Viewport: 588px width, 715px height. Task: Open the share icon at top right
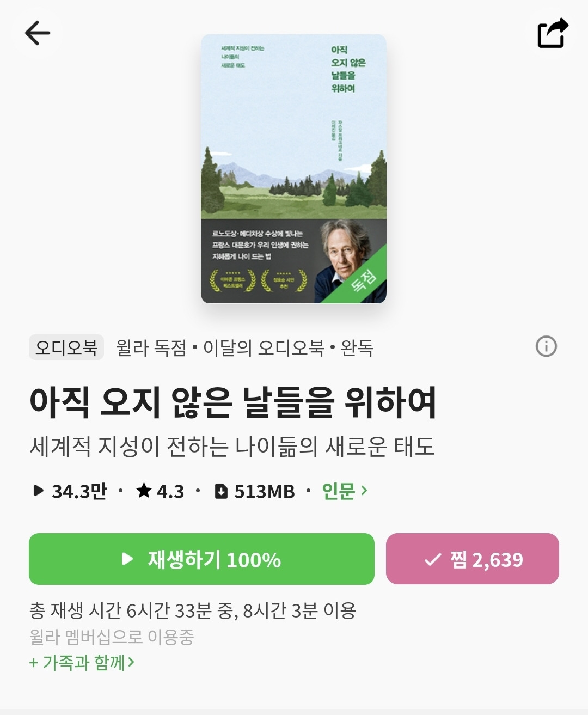click(553, 33)
